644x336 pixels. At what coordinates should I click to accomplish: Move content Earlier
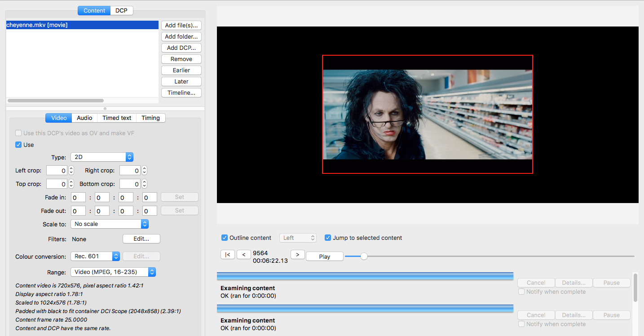click(181, 70)
